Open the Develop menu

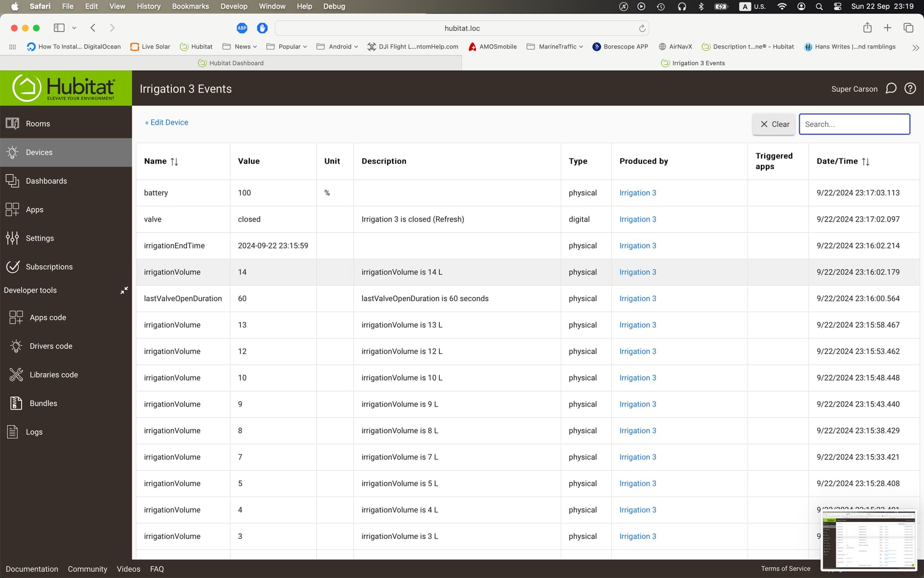click(x=234, y=6)
